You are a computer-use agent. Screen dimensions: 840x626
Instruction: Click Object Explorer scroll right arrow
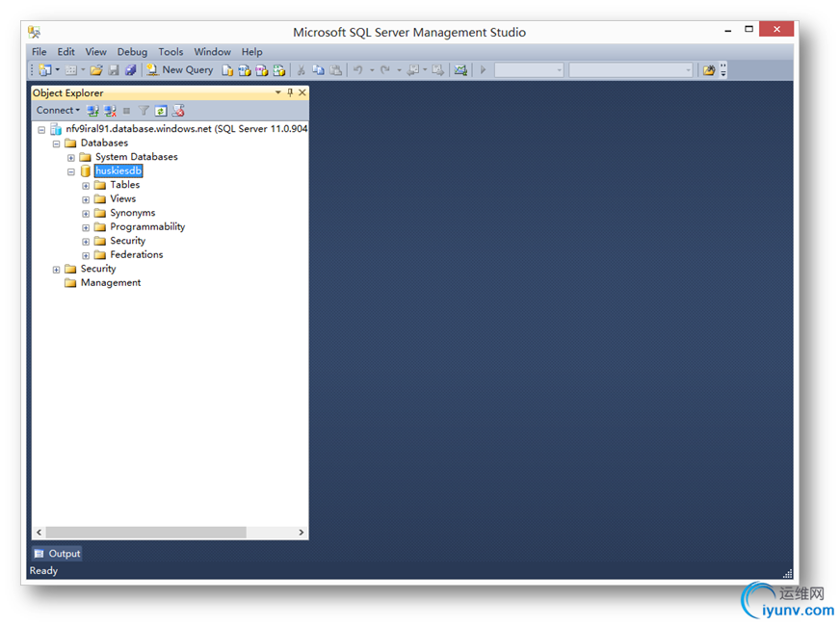[x=302, y=533]
